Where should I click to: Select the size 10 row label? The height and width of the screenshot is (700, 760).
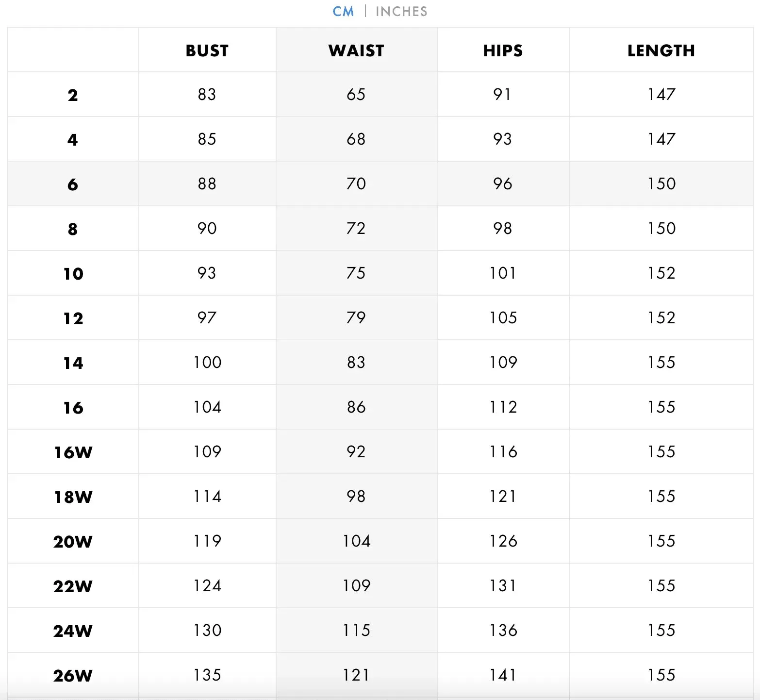click(73, 274)
